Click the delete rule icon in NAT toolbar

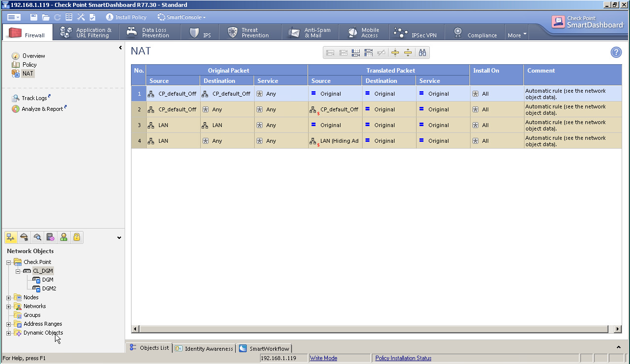[x=381, y=52]
